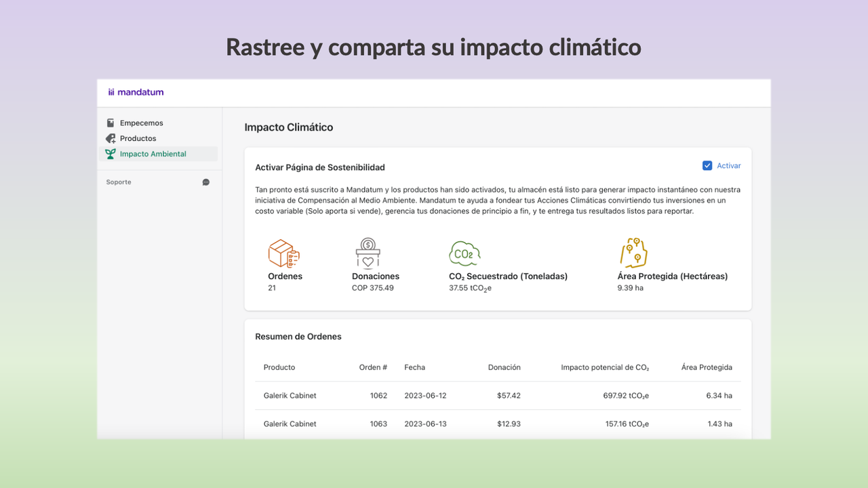Click the 1.43 ha value
The height and width of the screenshot is (488, 868).
point(719,424)
